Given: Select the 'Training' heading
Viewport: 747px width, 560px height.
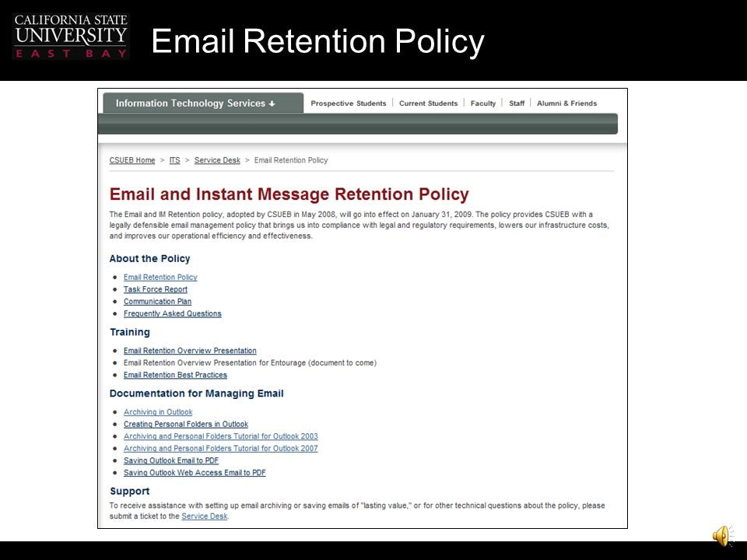Looking at the screenshot, I should click(130, 332).
